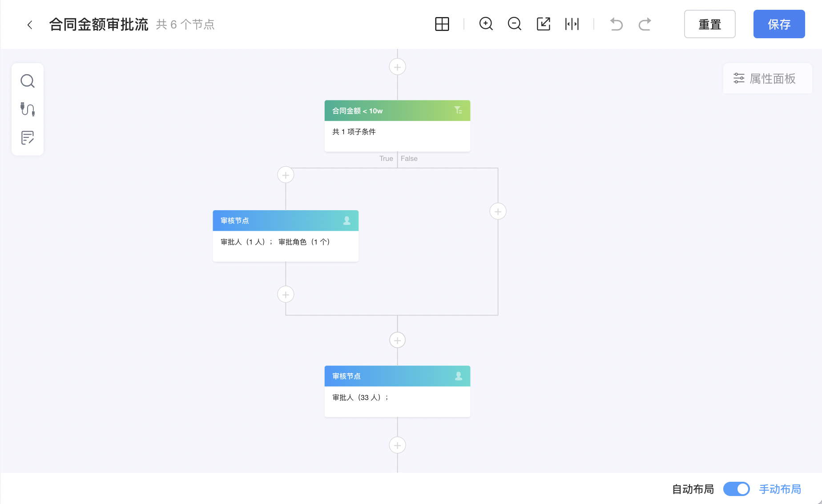Image resolution: width=822 pixels, height=504 pixels.
Task: Undo the last change
Action: pos(616,24)
